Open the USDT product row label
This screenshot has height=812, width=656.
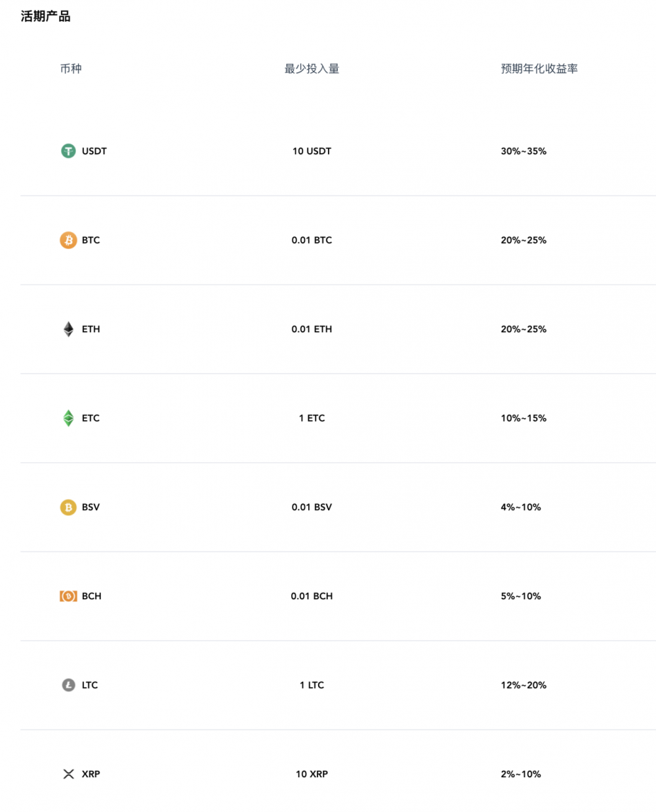tap(94, 151)
